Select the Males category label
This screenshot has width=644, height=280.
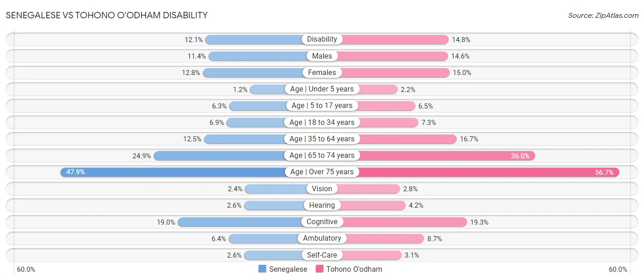[322, 56]
